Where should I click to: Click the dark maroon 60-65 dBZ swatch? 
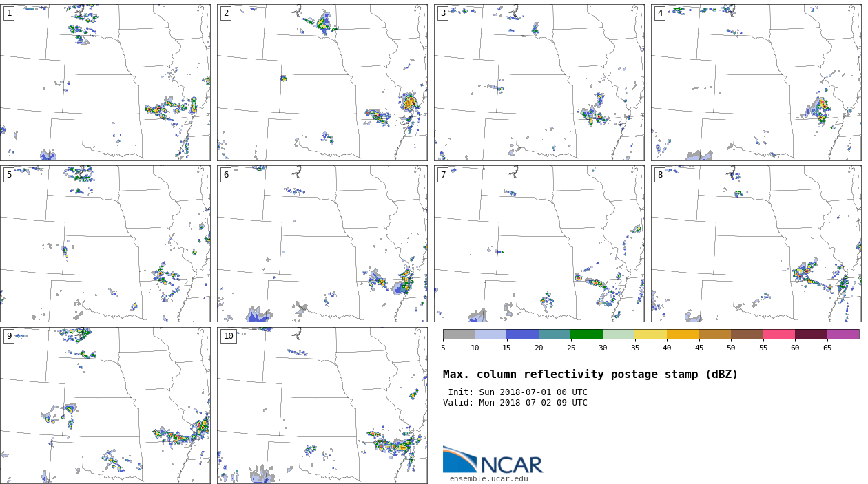tap(811, 334)
